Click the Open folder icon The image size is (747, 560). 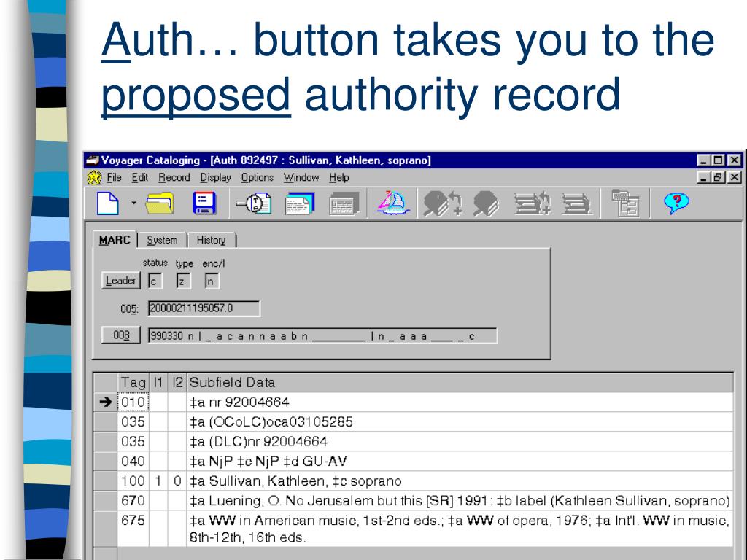pos(160,203)
